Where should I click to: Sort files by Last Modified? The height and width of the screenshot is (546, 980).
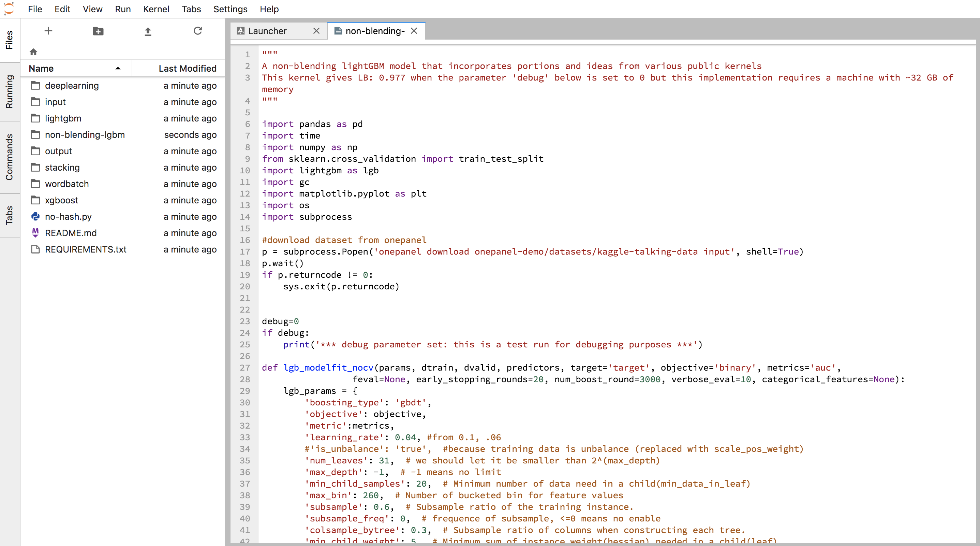tap(187, 69)
